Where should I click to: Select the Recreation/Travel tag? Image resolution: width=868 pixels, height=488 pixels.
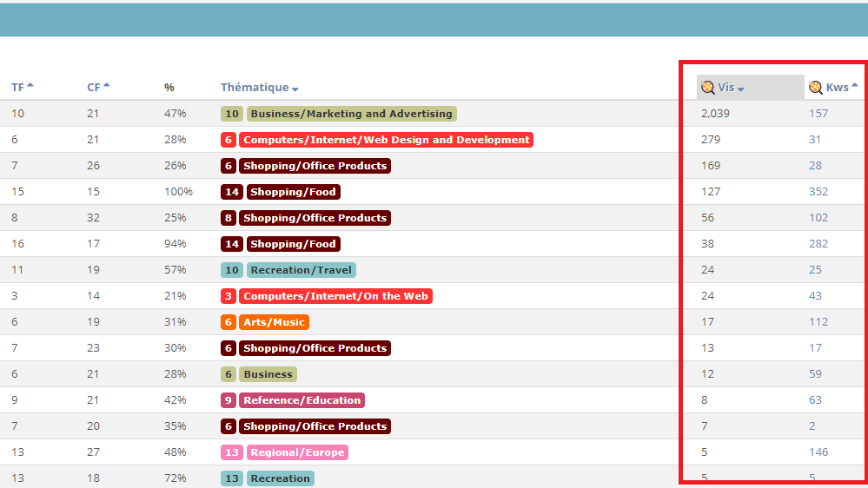coord(301,270)
